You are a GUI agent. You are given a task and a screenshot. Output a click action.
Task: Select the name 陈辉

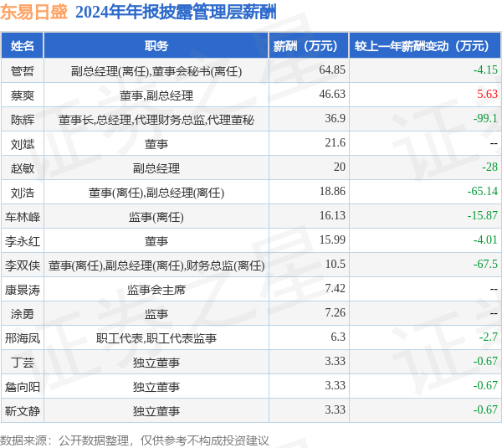pyautogui.click(x=23, y=120)
